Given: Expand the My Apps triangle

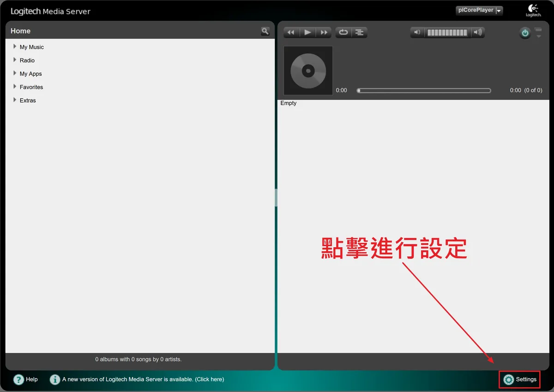Looking at the screenshot, I should (15, 73).
